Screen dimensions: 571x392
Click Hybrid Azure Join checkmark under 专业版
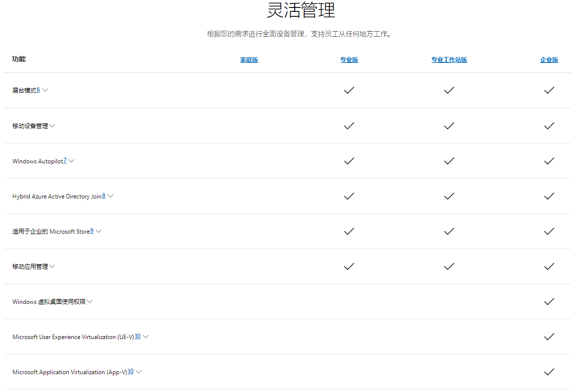pyautogui.click(x=349, y=196)
